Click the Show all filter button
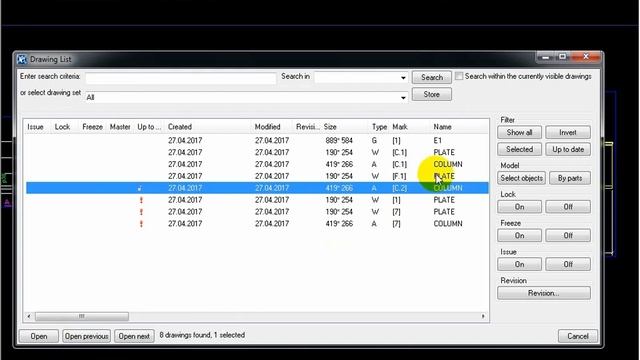 tap(519, 132)
